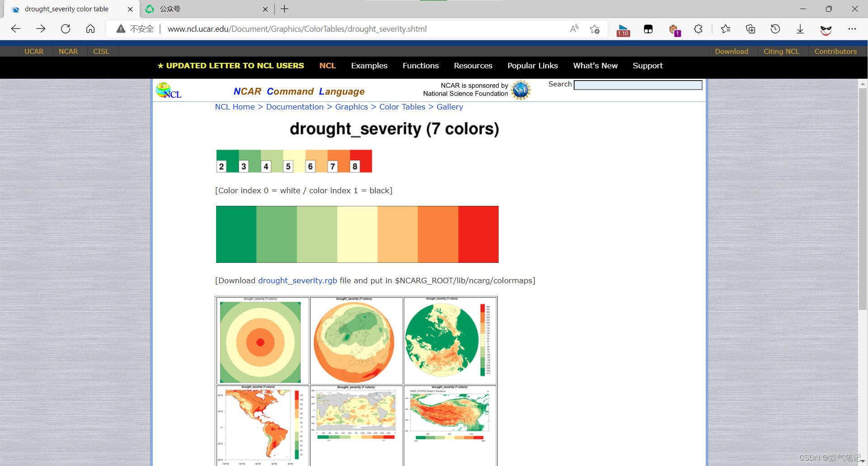Click the page vertical scrollbar
This screenshot has height=466, width=868.
pos(863,199)
